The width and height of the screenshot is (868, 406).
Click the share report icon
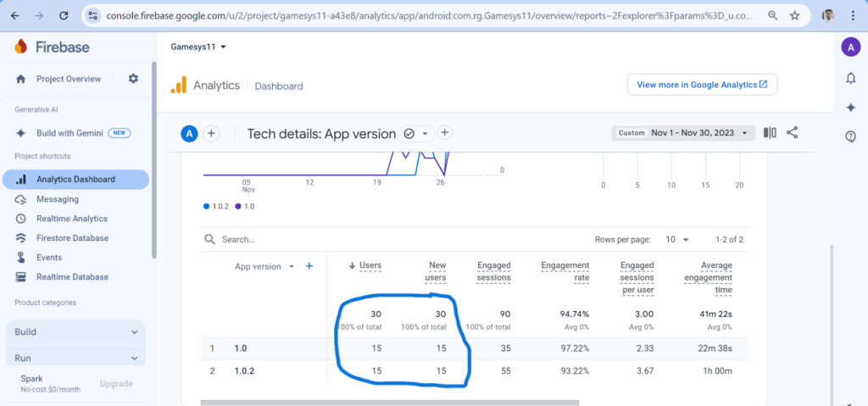(793, 133)
